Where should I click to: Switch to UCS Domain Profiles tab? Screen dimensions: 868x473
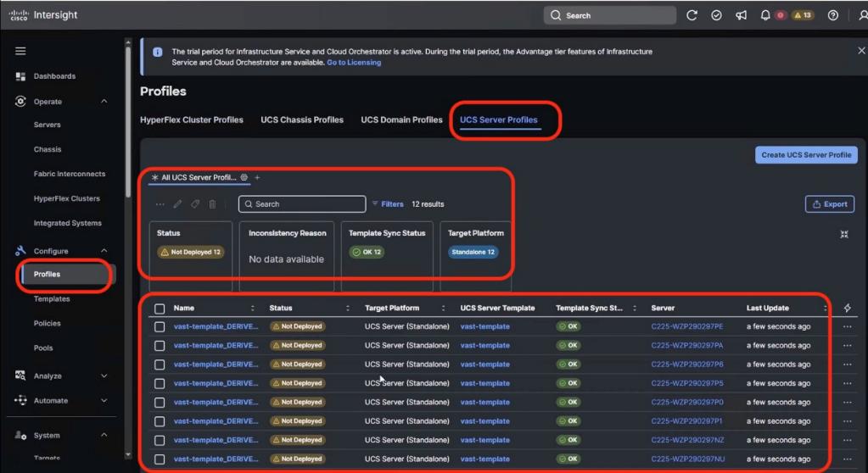[401, 120]
